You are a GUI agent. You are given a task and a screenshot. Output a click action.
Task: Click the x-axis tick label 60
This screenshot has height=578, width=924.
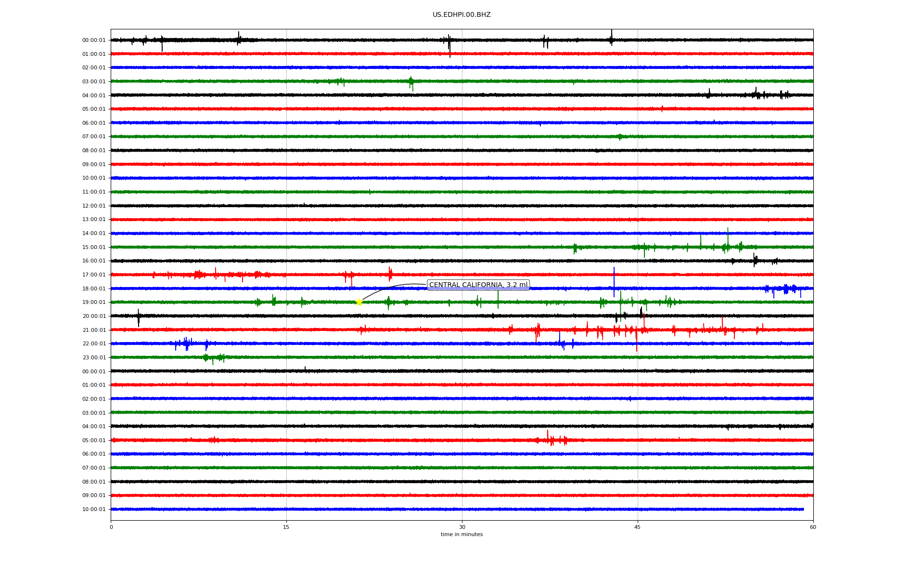[x=813, y=527]
